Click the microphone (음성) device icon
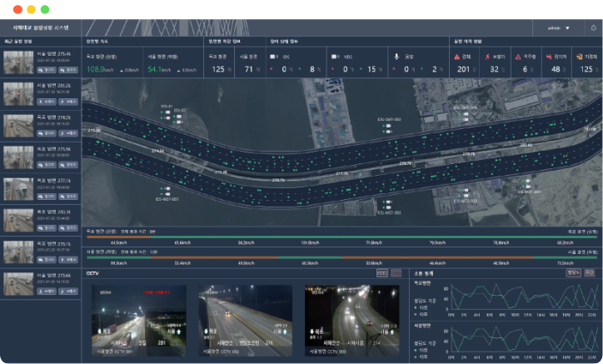Image resolution: width=603 pixels, height=364 pixels. [x=396, y=57]
